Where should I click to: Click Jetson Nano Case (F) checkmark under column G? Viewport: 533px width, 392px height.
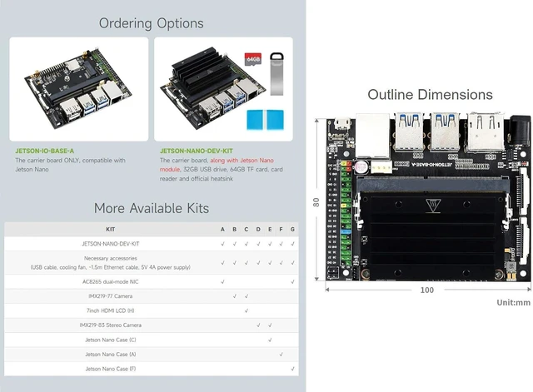(x=292, y=369)
